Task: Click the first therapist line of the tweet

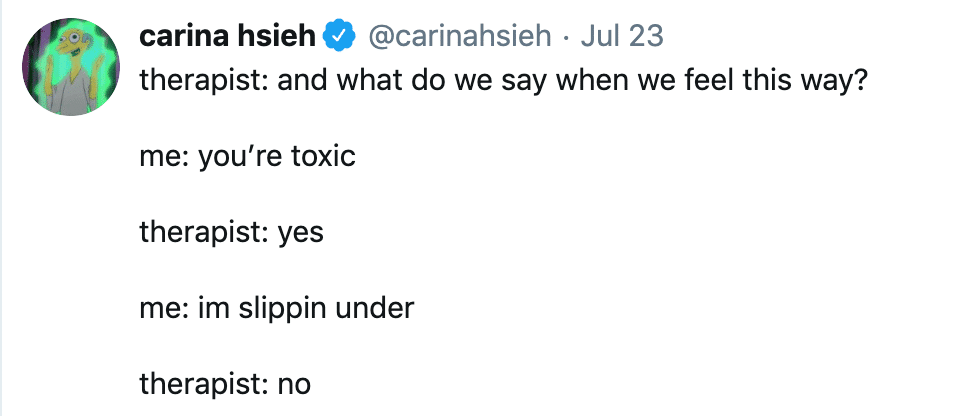Action: [x=503, y=82]
